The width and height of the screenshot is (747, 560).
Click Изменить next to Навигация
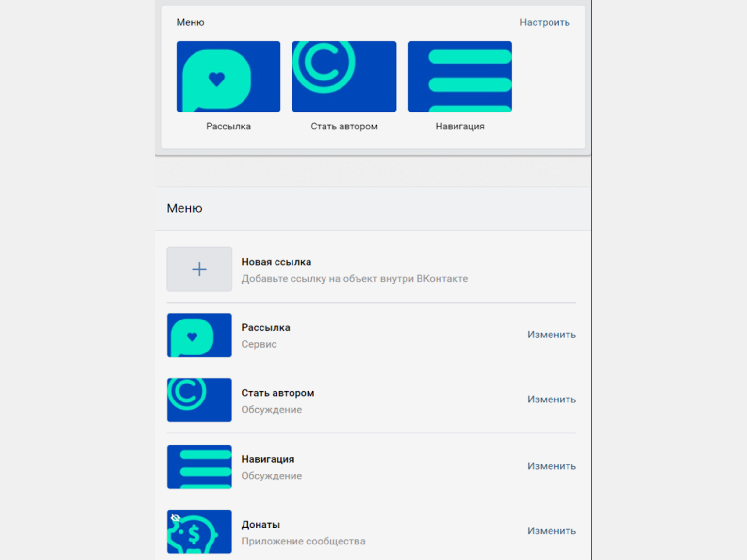[x=551, y=466]
